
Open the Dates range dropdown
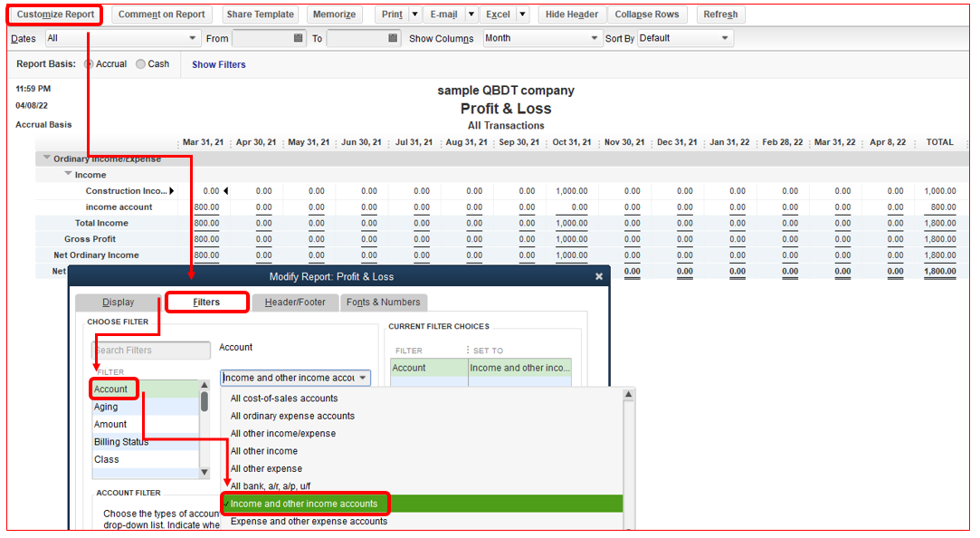[x=192, y=39]
